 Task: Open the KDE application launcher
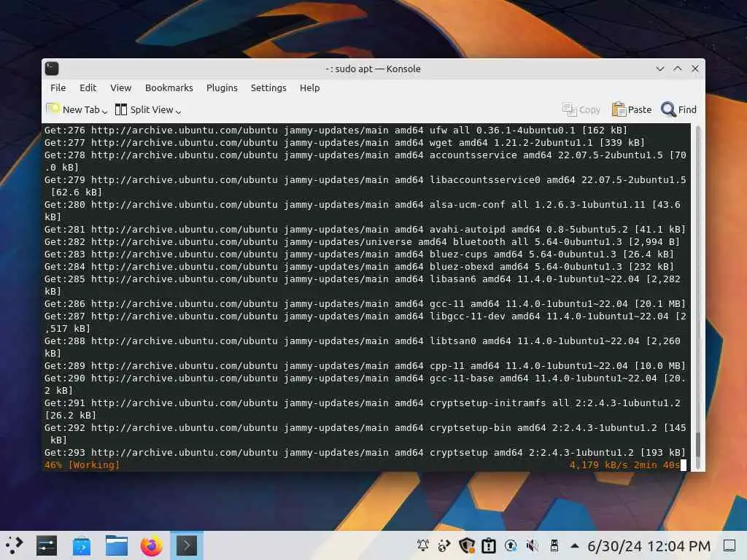point(15,545)
